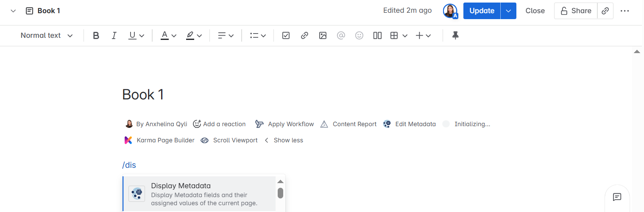Open the more actions ellipsis menu
644x212 pixels.
624,11
